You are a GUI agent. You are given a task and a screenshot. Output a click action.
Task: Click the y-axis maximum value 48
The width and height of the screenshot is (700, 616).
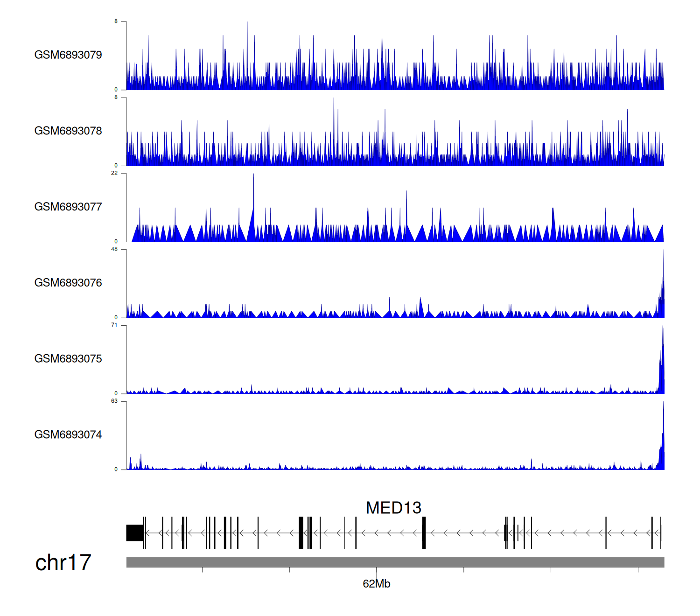114,249
